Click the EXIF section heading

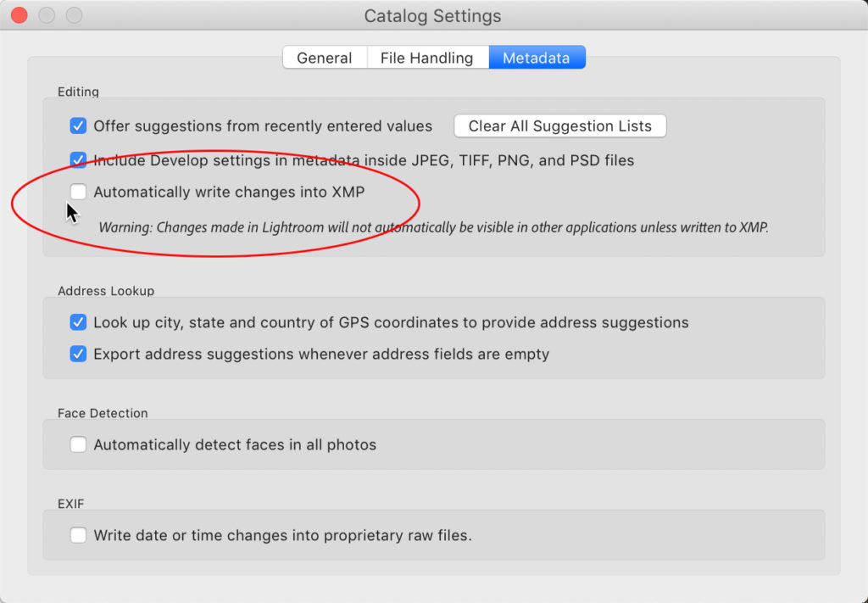point(71,504)
